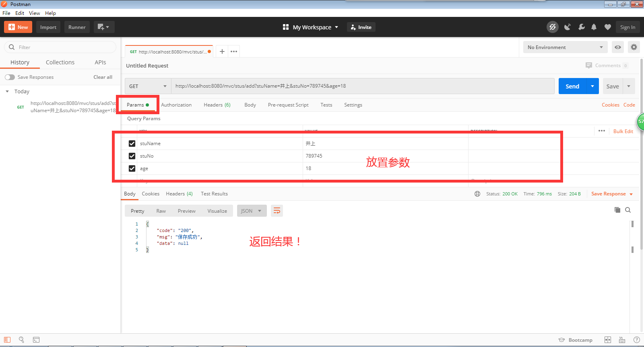Search within the response body
644x347 pixels.
tap(628, 210)
